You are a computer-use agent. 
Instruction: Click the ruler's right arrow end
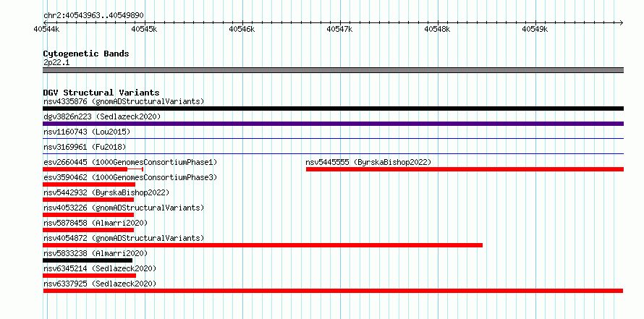click(622, 22)
